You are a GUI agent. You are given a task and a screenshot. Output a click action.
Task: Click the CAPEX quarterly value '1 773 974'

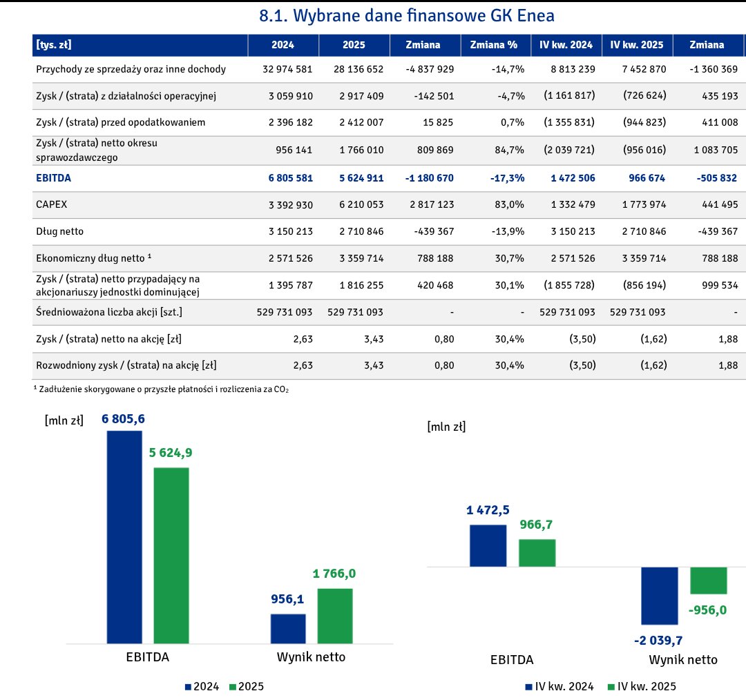point(644,205)
